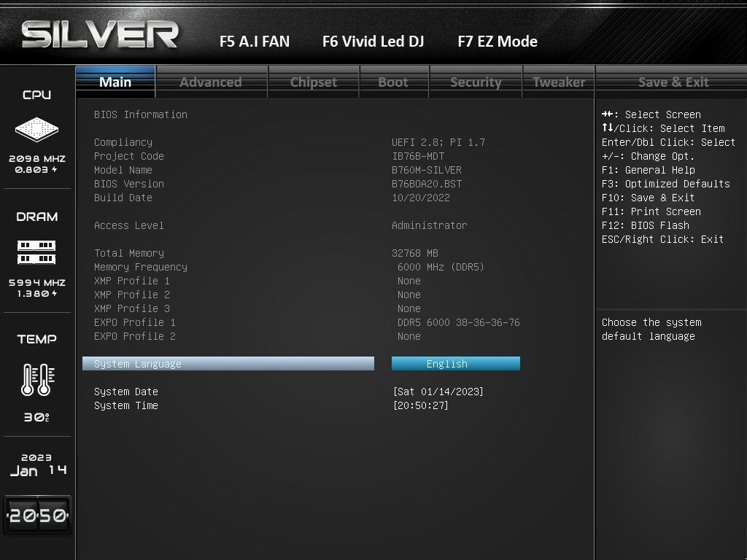This screenshot has width=747, height=560.
Task: Open the Main tab
Action: pos(115,82)
